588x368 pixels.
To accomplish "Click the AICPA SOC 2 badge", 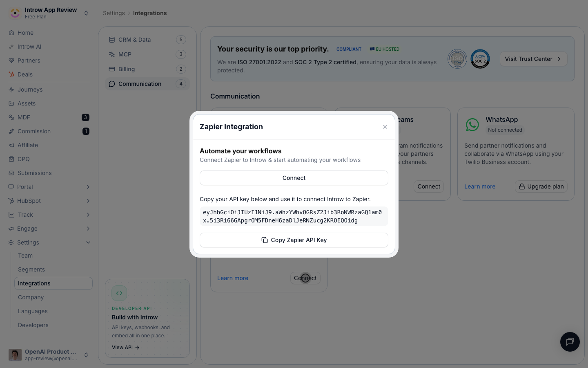I will (480, 59).
